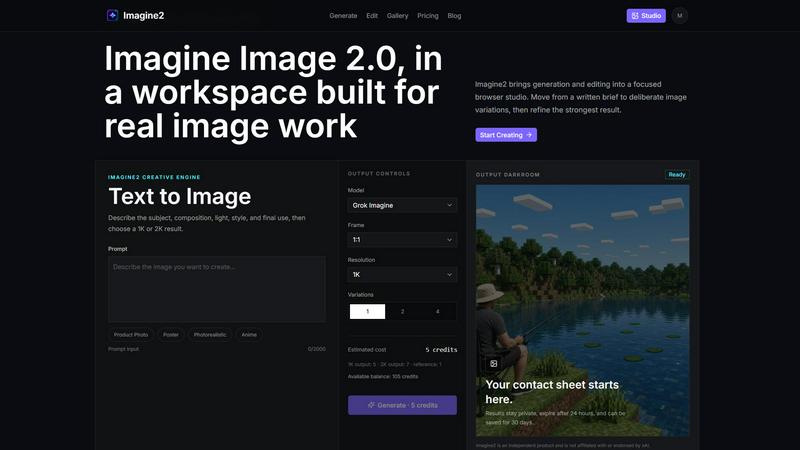Viewport: 800px width, 450px height.
Task: Click the Estimated cost 5 credits value
Action: pyautogui.click(x=441, y=349)
